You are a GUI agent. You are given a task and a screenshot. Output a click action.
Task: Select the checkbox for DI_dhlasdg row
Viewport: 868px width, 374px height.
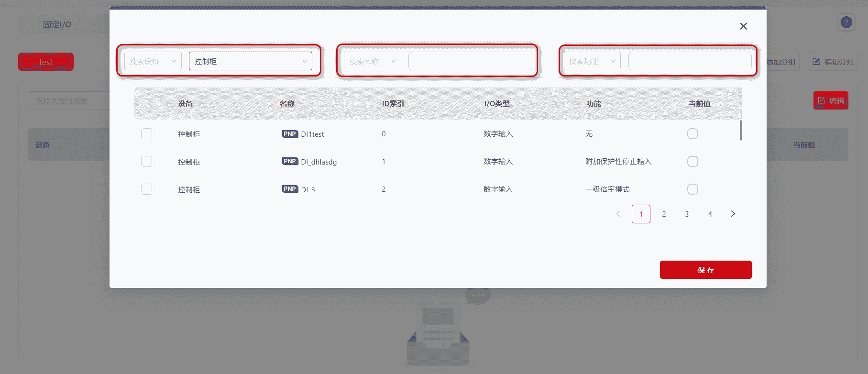(146, 162)
